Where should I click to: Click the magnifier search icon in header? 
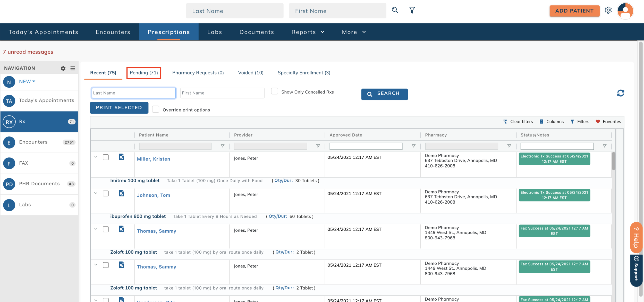click(x=395, y=10)
